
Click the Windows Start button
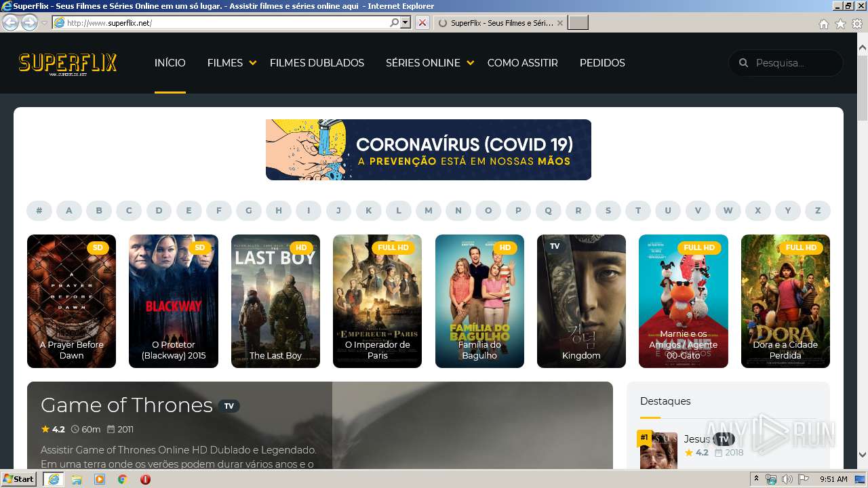coord(19,479)
